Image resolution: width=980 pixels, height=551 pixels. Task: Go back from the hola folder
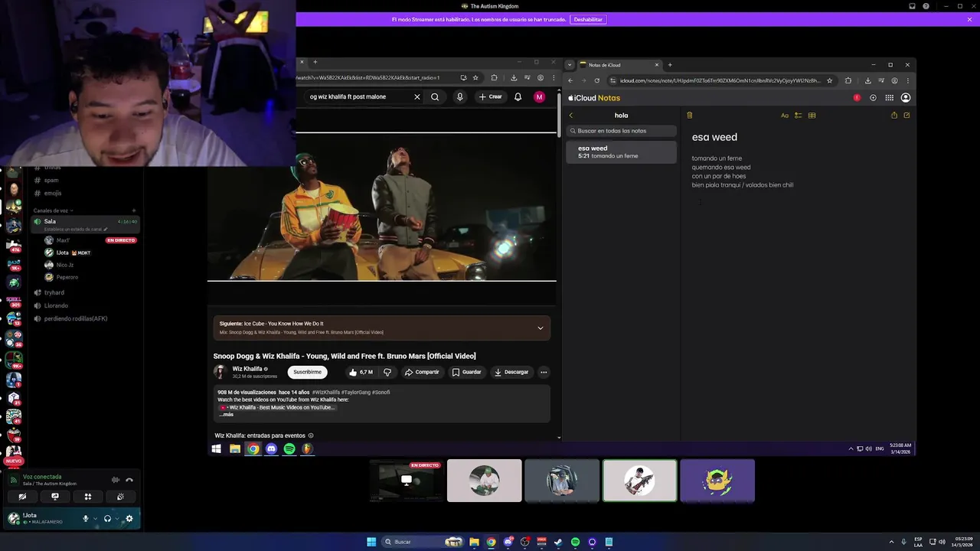[x=570, y=116]
